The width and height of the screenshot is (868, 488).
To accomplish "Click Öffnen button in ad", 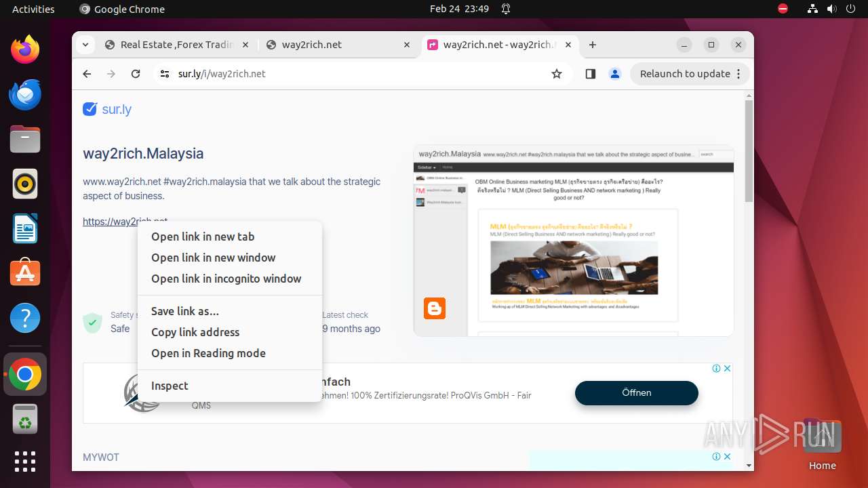I will (637, 392).
